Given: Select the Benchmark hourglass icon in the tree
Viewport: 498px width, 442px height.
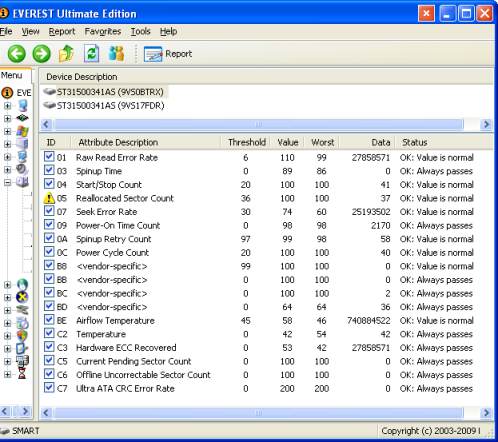Looking at the screenshot, I should point(22,374).
